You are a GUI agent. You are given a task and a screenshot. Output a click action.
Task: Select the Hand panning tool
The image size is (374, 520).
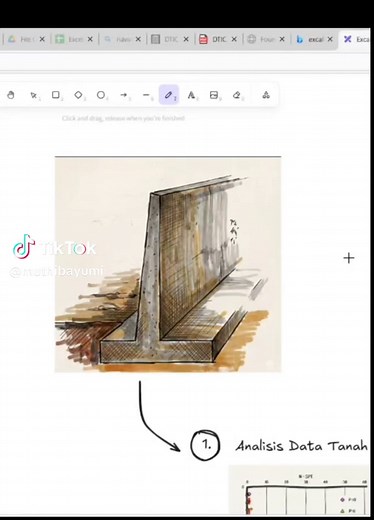pyautogui.click(x=11, y=95)
